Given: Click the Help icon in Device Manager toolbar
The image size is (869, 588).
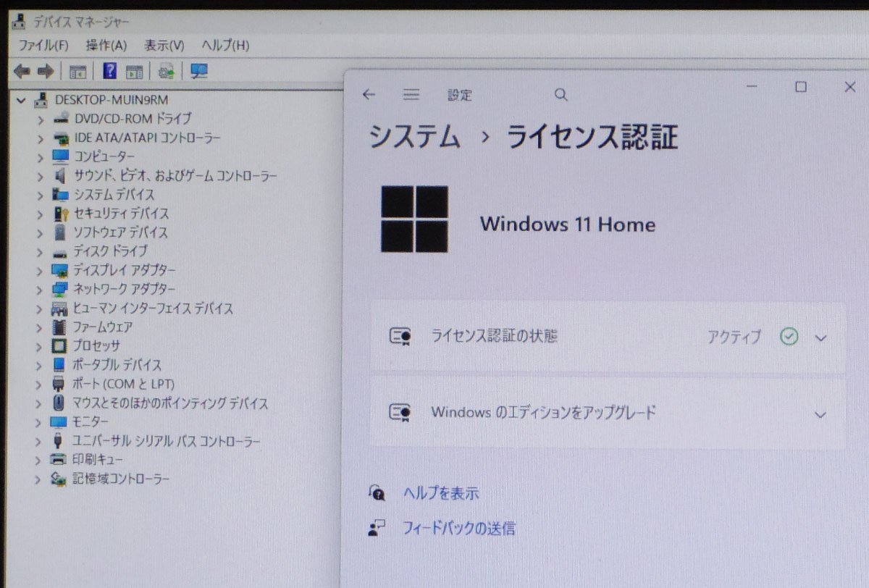Looking at the screenshot, I should [x=109, y=71].
